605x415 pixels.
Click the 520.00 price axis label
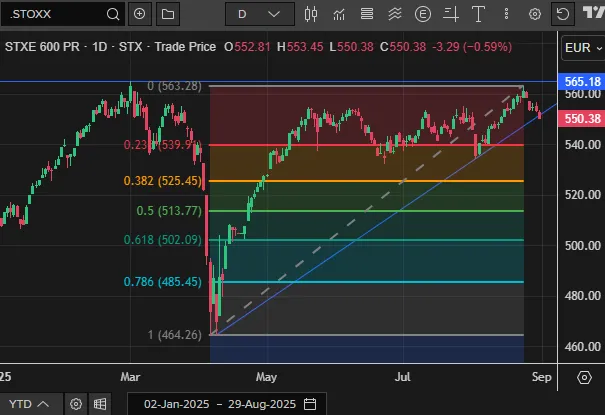tap(583, 195)
